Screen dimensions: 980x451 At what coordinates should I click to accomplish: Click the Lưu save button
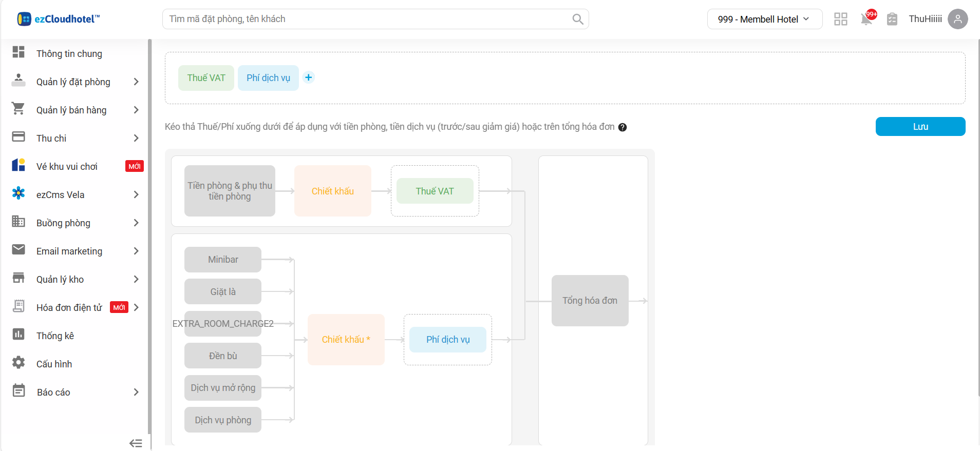(x=920, y=127)
